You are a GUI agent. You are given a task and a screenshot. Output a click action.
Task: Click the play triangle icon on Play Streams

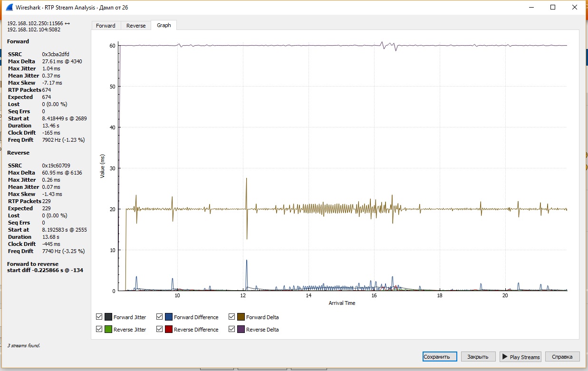pyautogui.click(x=505, y=357)
